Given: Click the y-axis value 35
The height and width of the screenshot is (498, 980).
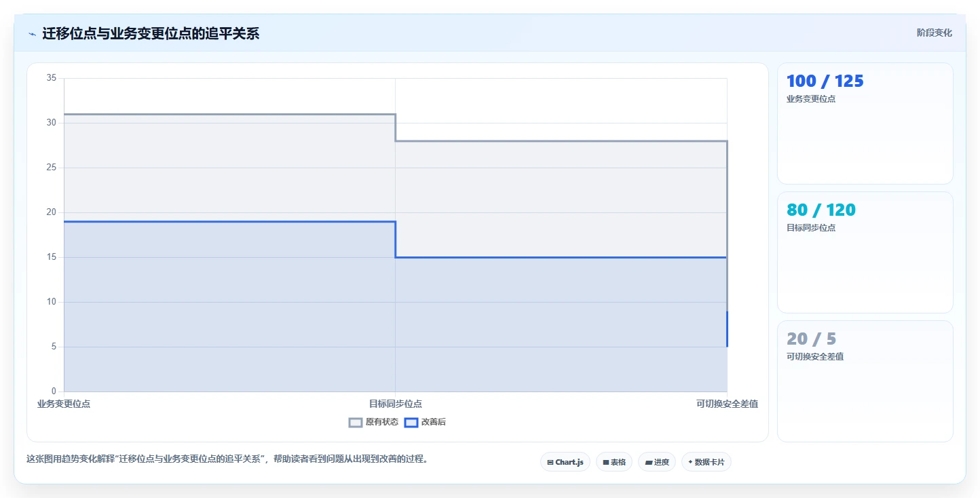Looking at the screenshot, I should (52, 78).
